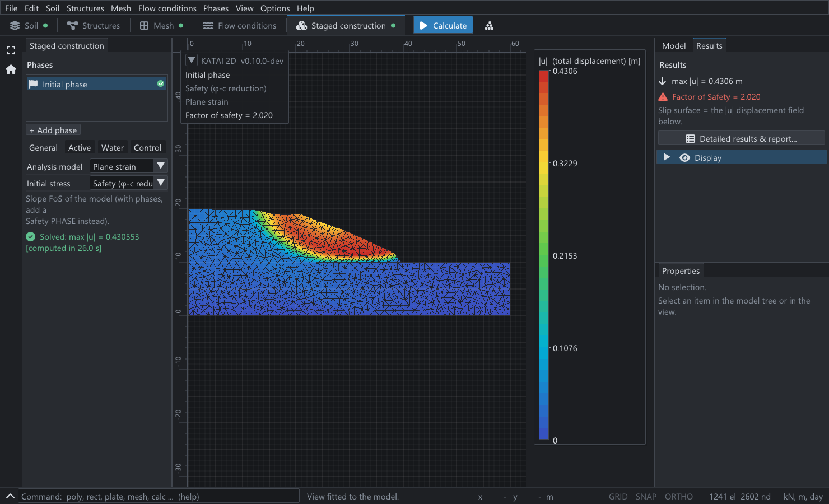The width and height of the screenshot is (829, 504).
Task: Collapse the KATAI 2D info overlay triangle
Action: [x=192, y=60]
